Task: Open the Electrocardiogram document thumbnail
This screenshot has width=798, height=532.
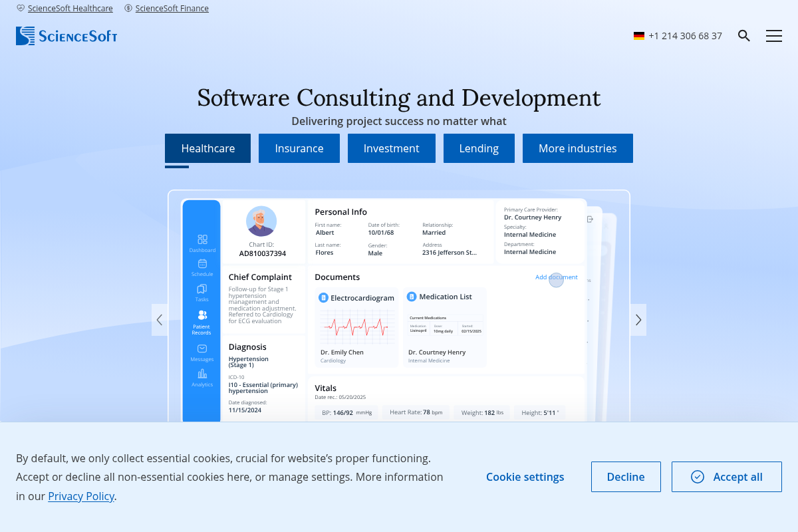Action: click(x=358, y=326)
